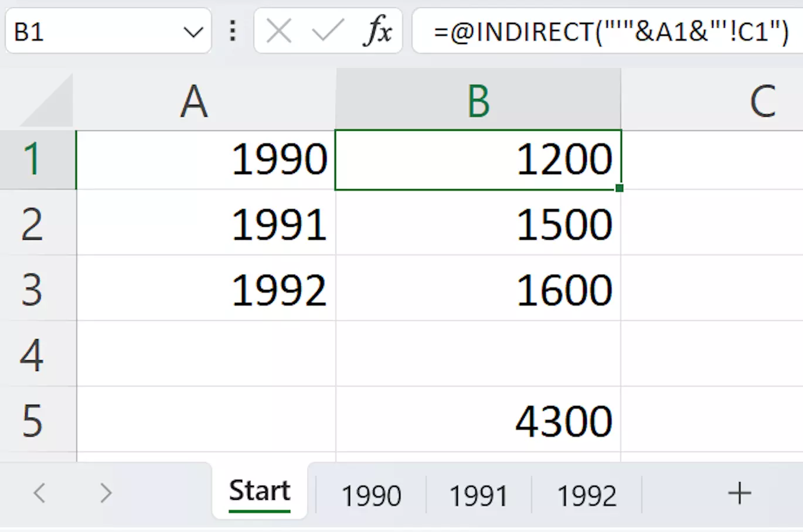This screenshot has height=532, width=803.
Task: Switch to the 1991 sheet tab
Action: pos(478,496)
